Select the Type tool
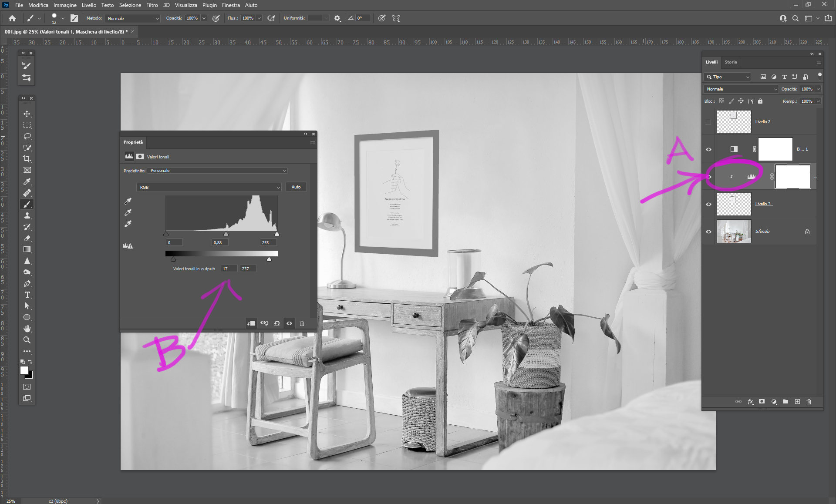 point(27,295)
